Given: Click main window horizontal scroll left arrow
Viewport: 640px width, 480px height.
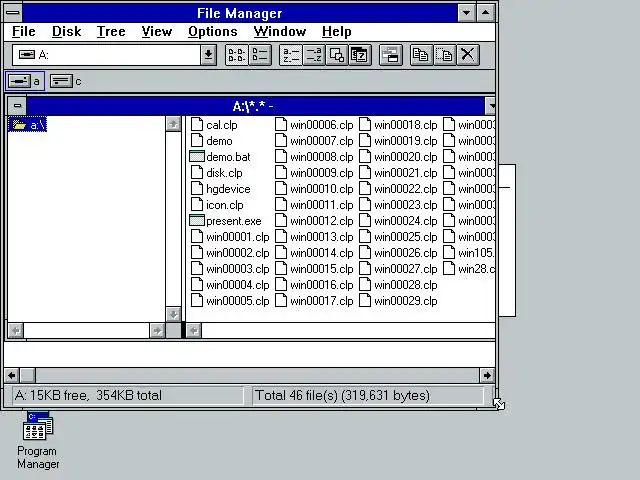Looking at the screenshot, I should (x=11, y=375).
